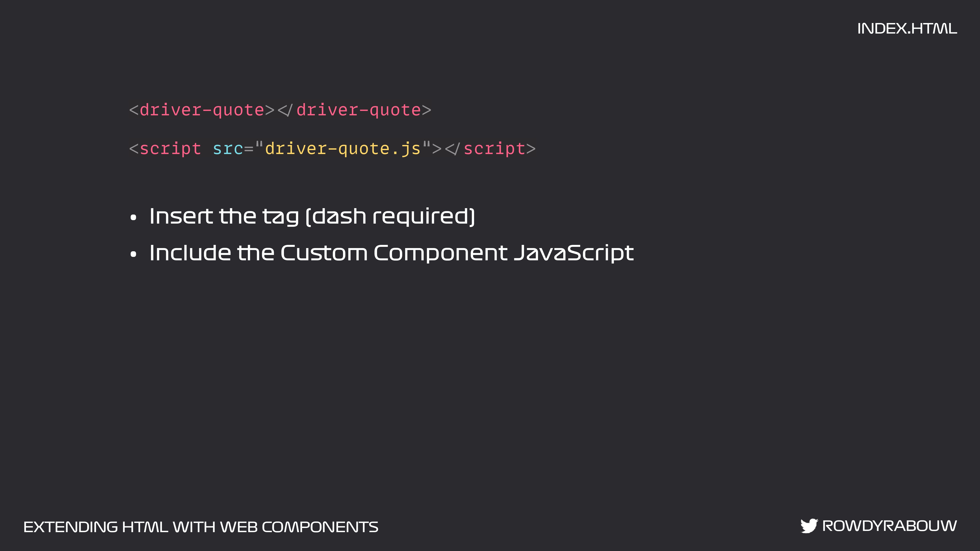980x551 pixels.
Task: Click the word Component in second bullet
Action: [440, 254]
